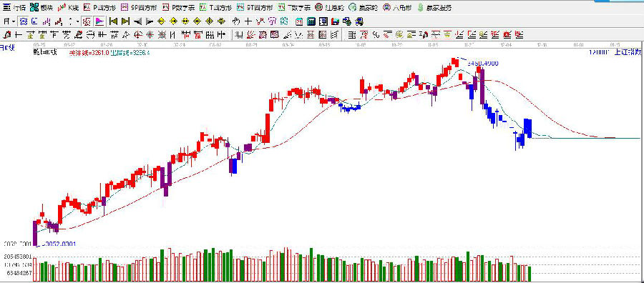Click the tall purple candlestick near 3450.4900
The height and width of the screenshot is (283, 644).
(482, 89)
